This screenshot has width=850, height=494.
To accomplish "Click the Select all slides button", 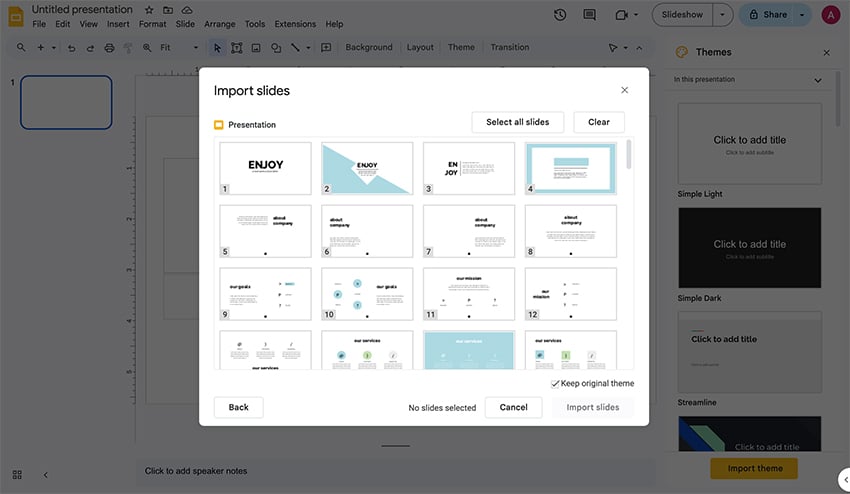I will pyautogui.click(x=517, y=122).
